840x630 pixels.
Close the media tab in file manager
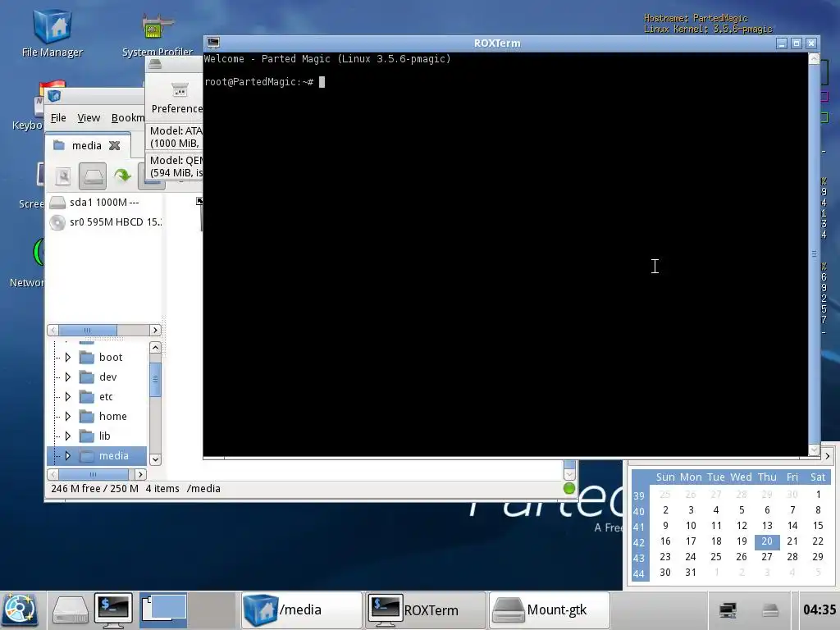click(114, 145)
